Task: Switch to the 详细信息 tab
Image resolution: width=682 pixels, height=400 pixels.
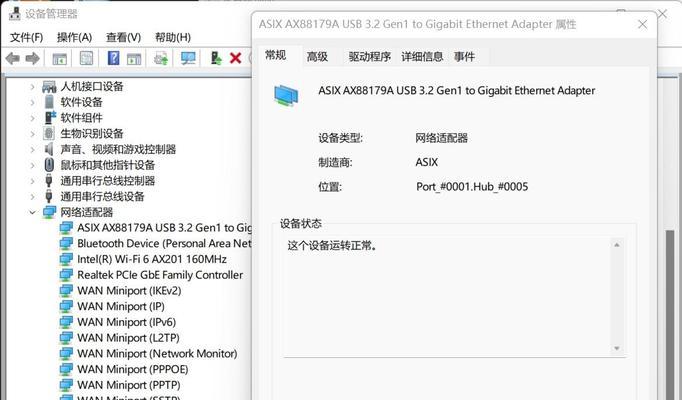Action: click(x=422, y=57)
